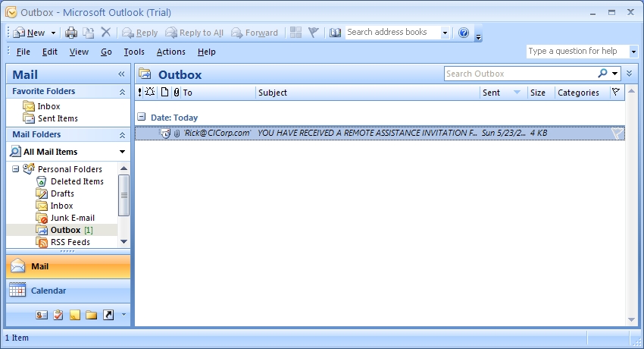
Task: Switch to the Calendar pane button
Action: [x=68, y=291]
